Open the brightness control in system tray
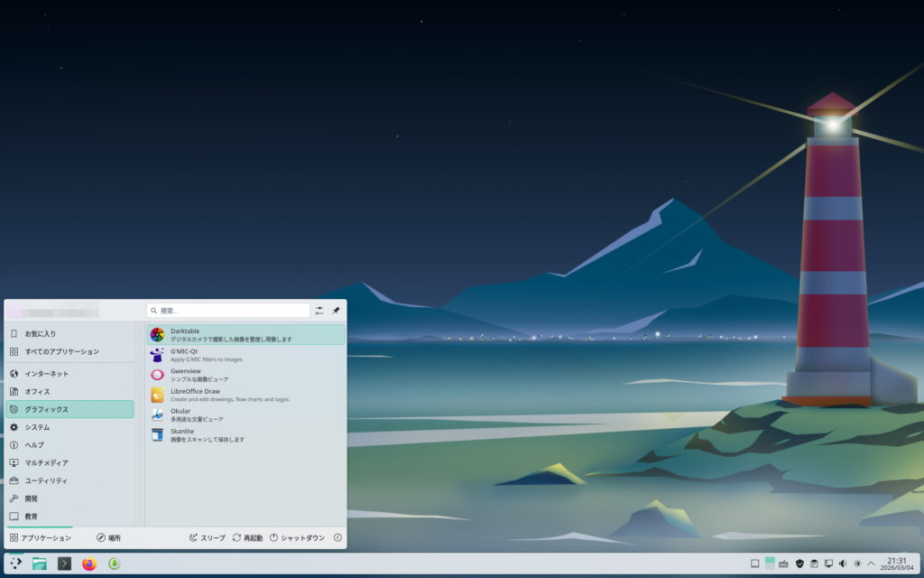924x578 pixels. [856, 564]
